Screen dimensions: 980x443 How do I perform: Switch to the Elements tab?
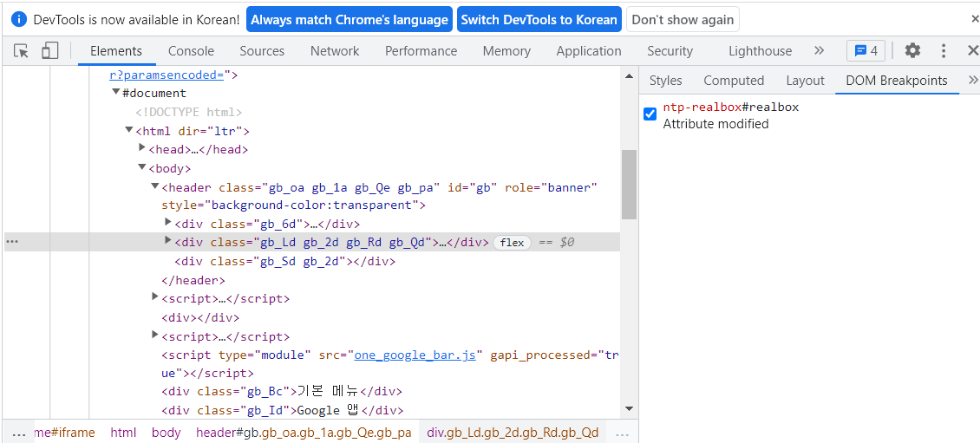click(116, 51)
